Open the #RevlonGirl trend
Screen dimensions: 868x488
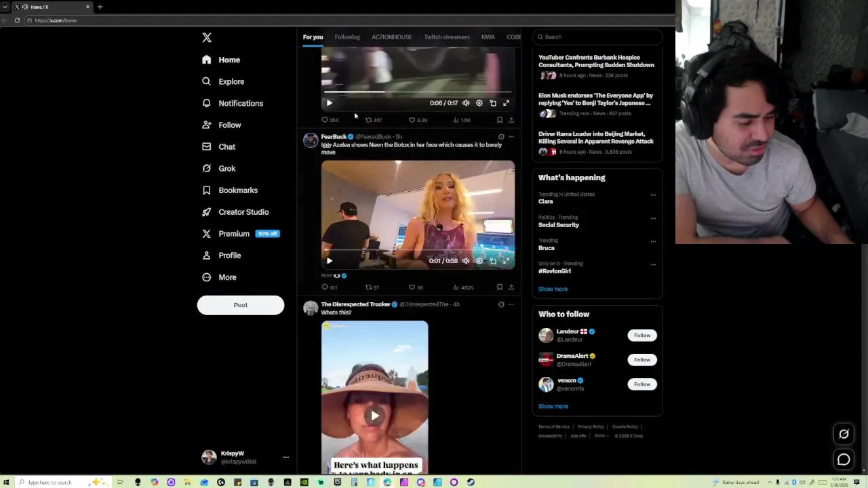pyautogui.click(x=555, y=271)
